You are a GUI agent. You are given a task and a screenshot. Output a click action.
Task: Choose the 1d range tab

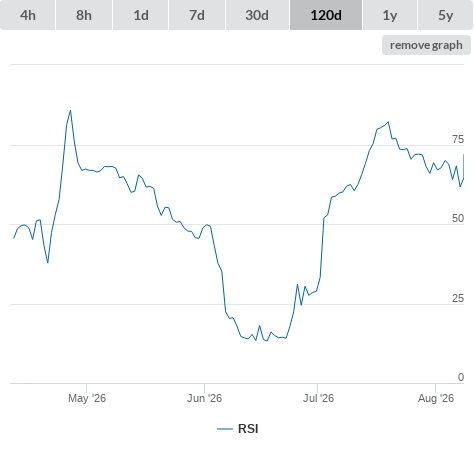pyautogui.click(x=141, y=15)
